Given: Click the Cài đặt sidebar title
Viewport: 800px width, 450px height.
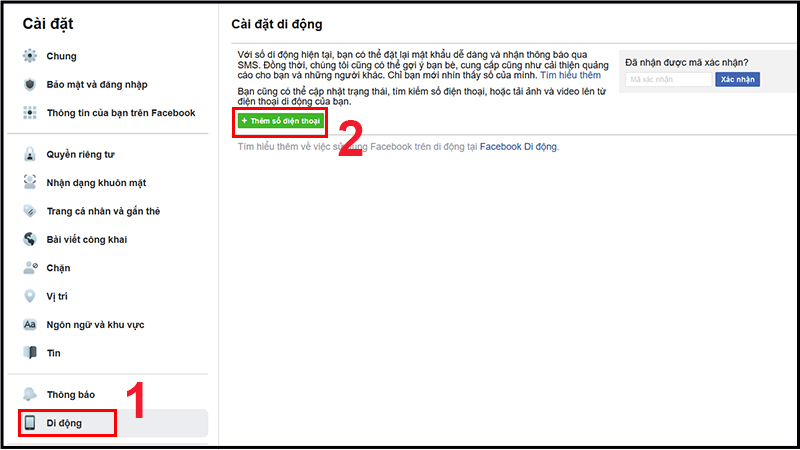Looking at the screenshot, I should (48, 23).
